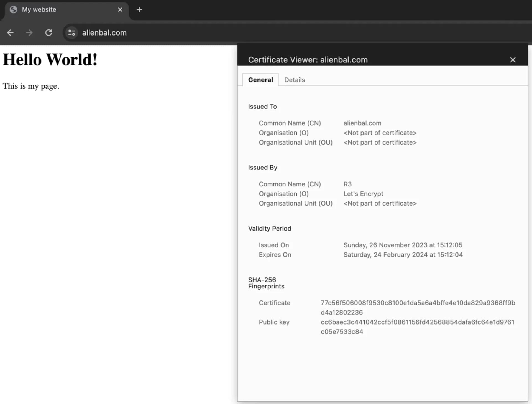Click the Expires On date value
Image resolution: width=532 pixels, height=405 pixels.
point(403,255)
